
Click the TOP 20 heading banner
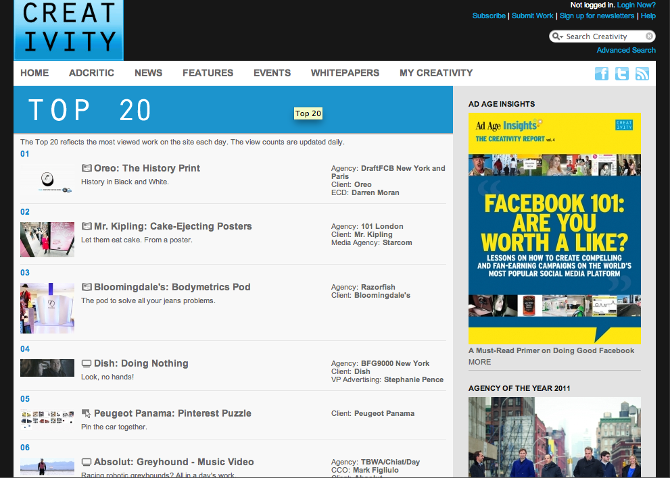233,110
